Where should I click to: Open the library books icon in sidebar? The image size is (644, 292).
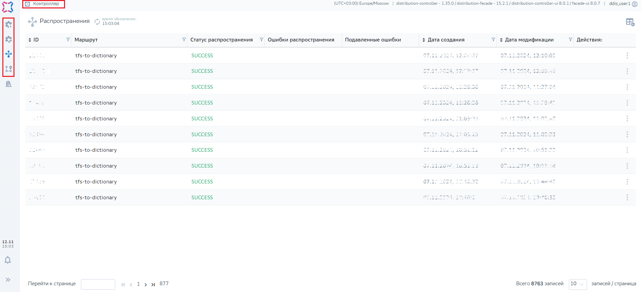coord(8,84)
